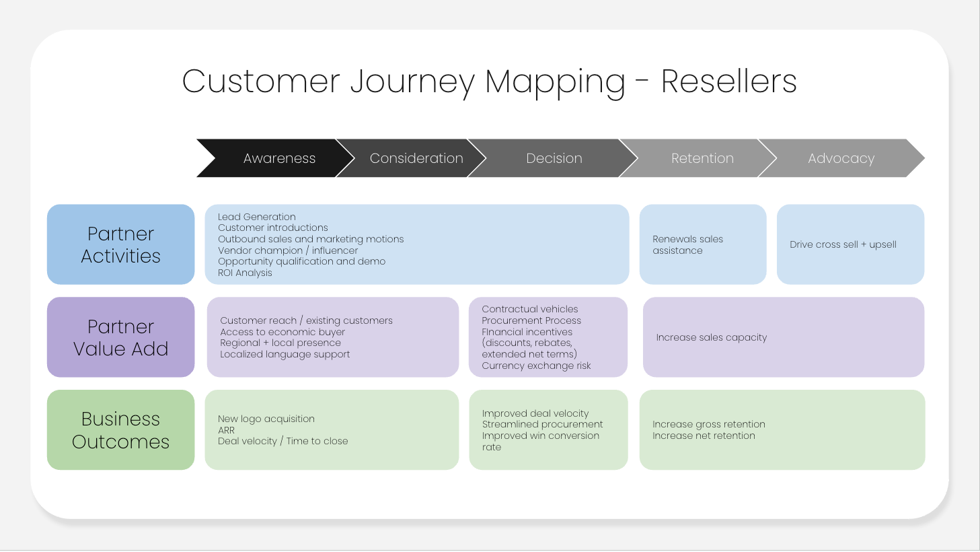Select the Drive cross sell + upsell box
This screenshot has width=980, height=552.
point(850,244)
